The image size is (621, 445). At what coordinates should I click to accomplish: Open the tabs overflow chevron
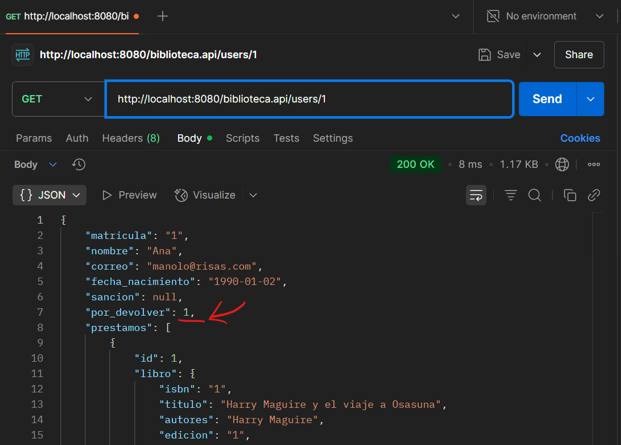[455, 16]
